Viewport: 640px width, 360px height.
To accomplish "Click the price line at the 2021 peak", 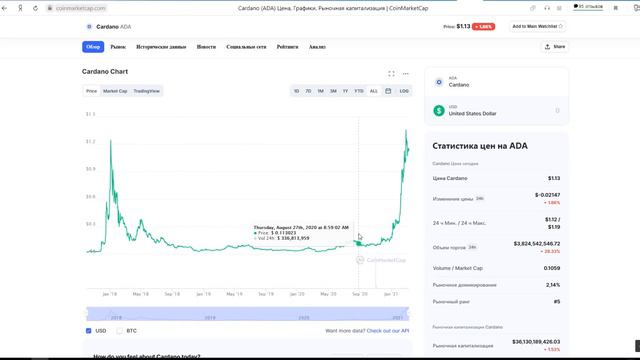I will pyautogui.click(x=406, y=131).
